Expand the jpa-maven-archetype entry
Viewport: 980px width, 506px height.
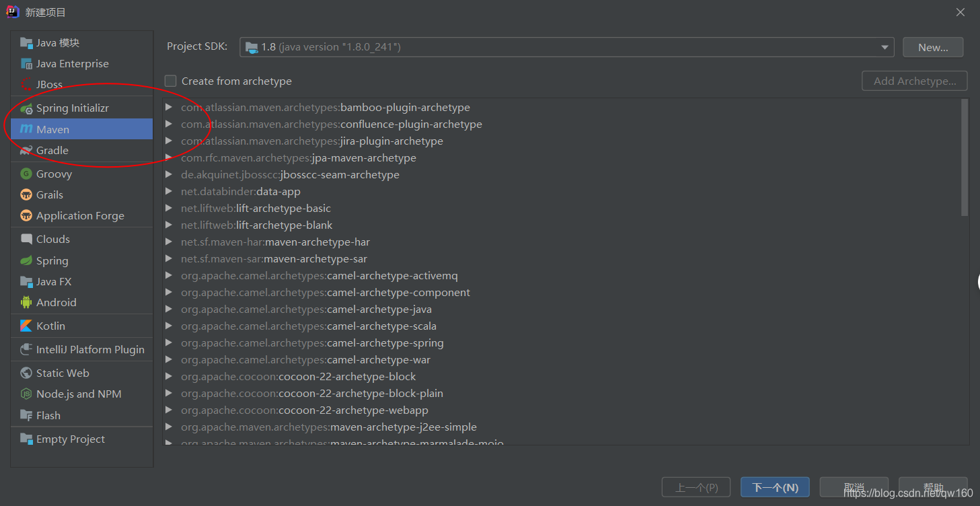(x=169, y=158)
